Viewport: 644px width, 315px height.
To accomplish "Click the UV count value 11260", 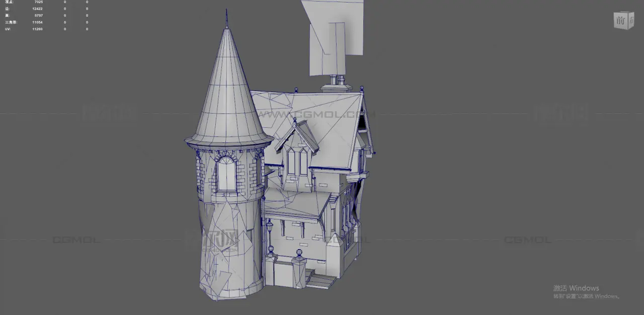I will (x=37, y=29).
